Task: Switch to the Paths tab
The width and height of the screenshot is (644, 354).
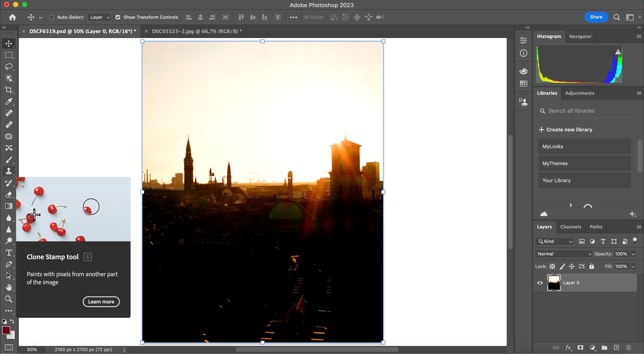Action: click(x=596, y=227)
